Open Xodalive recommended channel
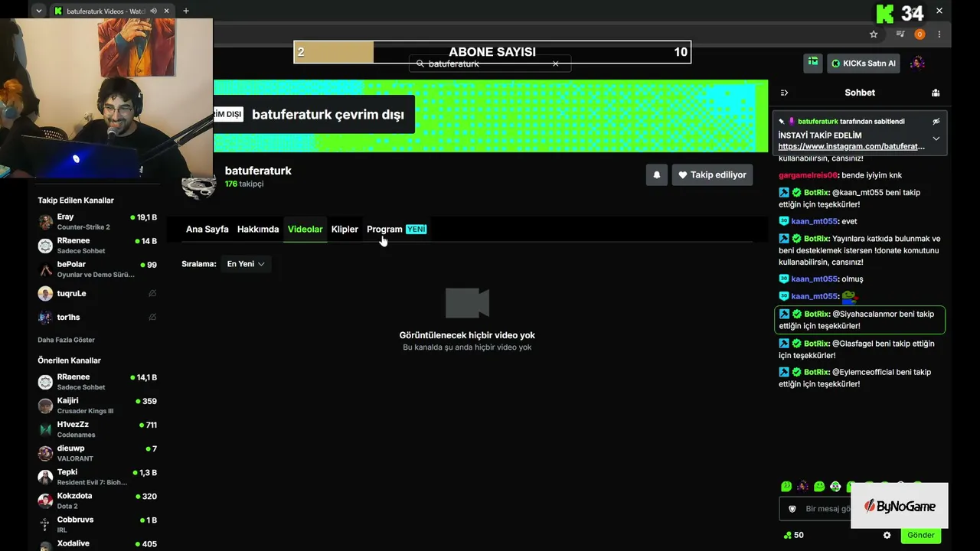The height and width of the screenshot is (551, 980). click(x=97, y=544)
